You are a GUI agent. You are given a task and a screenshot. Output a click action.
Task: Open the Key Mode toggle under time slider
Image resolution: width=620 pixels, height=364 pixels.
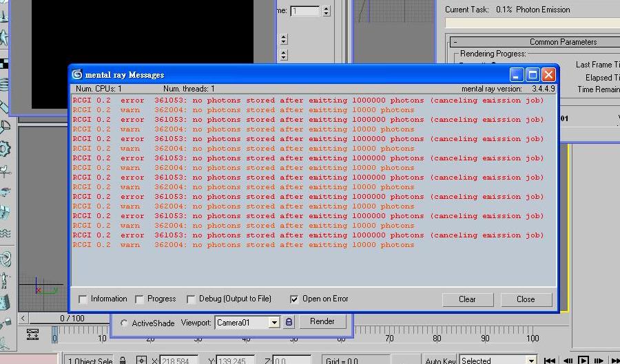click(x=33, y=334)
